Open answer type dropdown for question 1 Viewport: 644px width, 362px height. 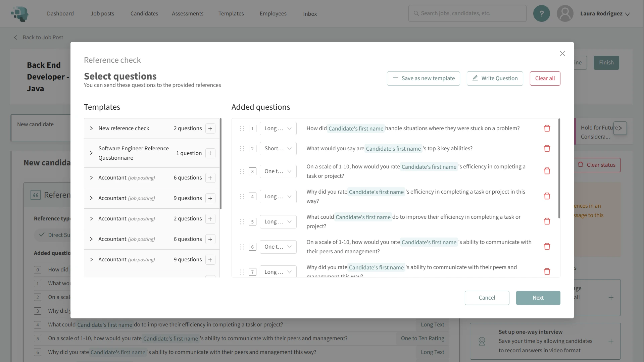[278, 128]
